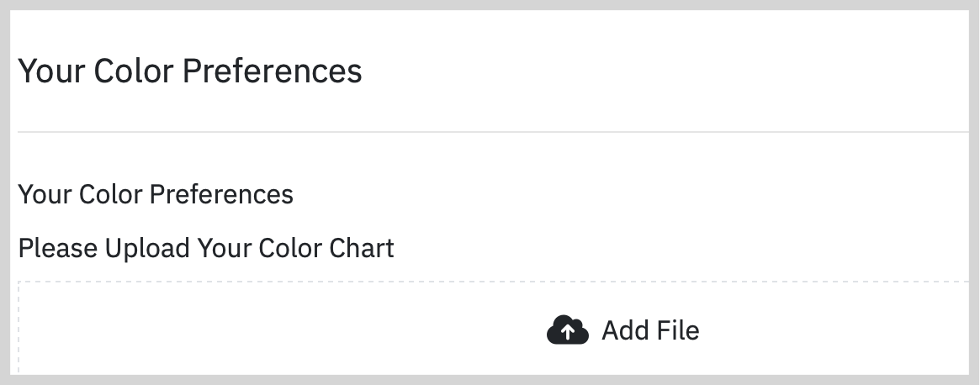Click empty drop zone right of Add File
Screen dimensions: 980x385
[834, 330]
